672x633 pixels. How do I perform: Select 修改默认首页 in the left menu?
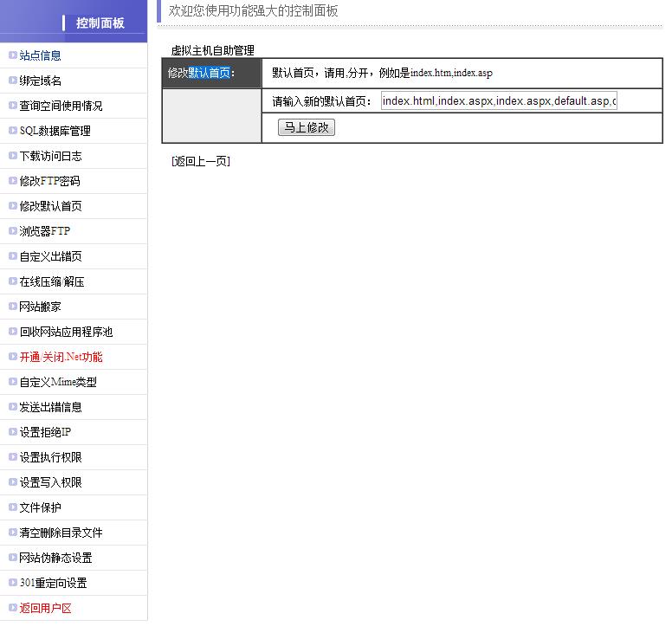pos(51,206)
